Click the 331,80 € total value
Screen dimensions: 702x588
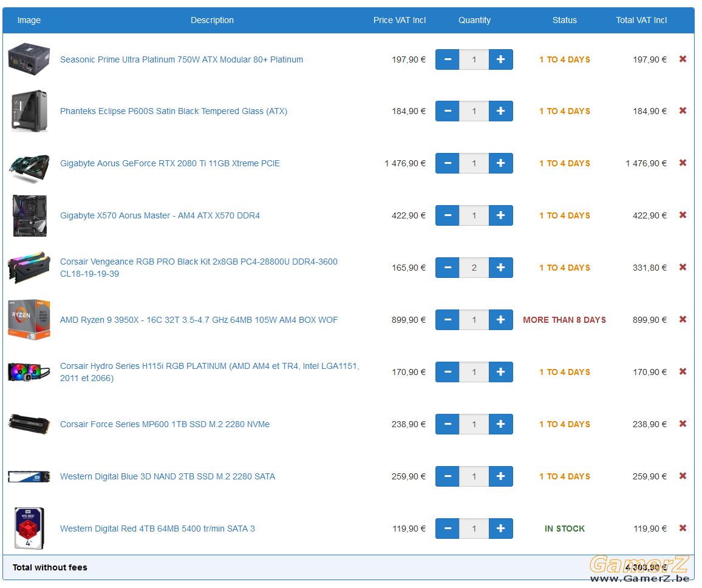[650, 268]
